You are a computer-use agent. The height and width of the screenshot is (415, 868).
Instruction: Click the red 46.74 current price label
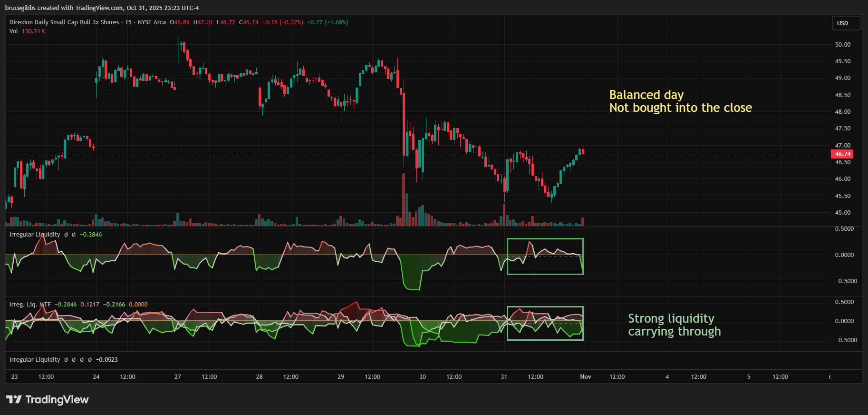(842, 154)
